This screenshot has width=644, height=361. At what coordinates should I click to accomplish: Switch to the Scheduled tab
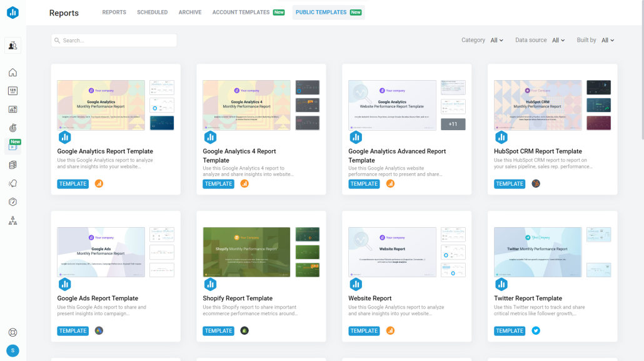coord(153,13)
